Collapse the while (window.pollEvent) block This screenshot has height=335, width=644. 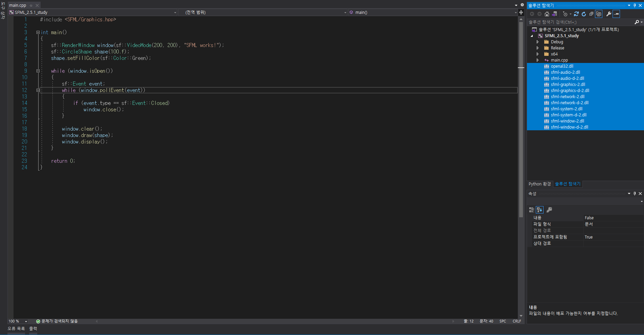point(38,90)
